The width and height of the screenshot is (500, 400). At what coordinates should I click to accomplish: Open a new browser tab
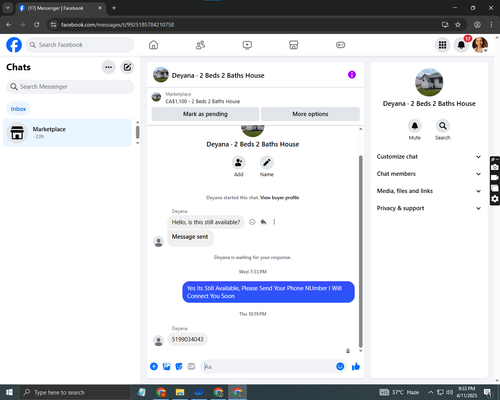114,8
